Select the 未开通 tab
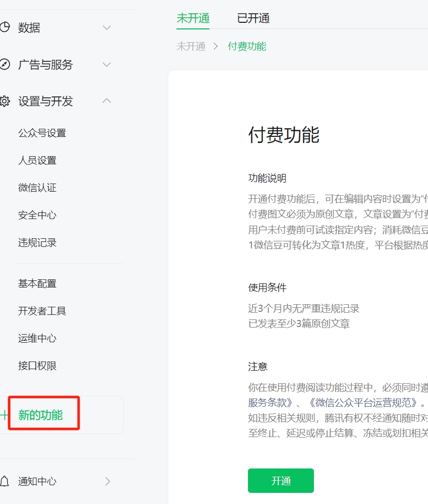 click(x=193, y=19)
